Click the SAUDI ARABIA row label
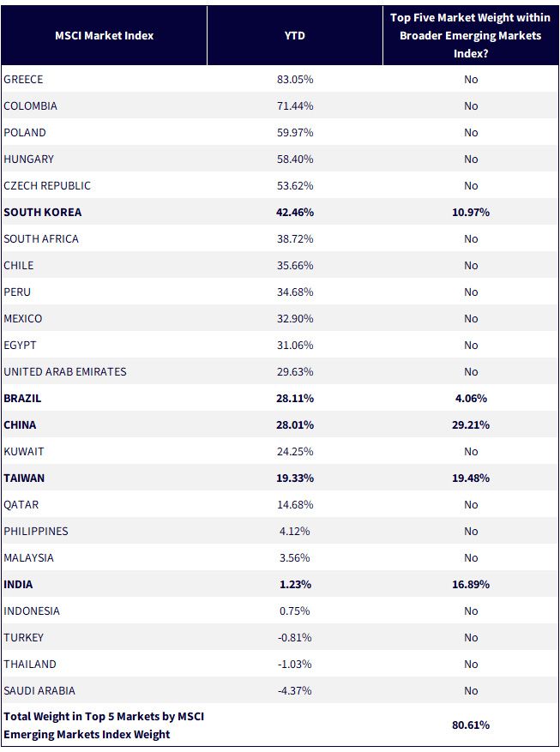Viewport: 560px width, 752px height. 39,690
